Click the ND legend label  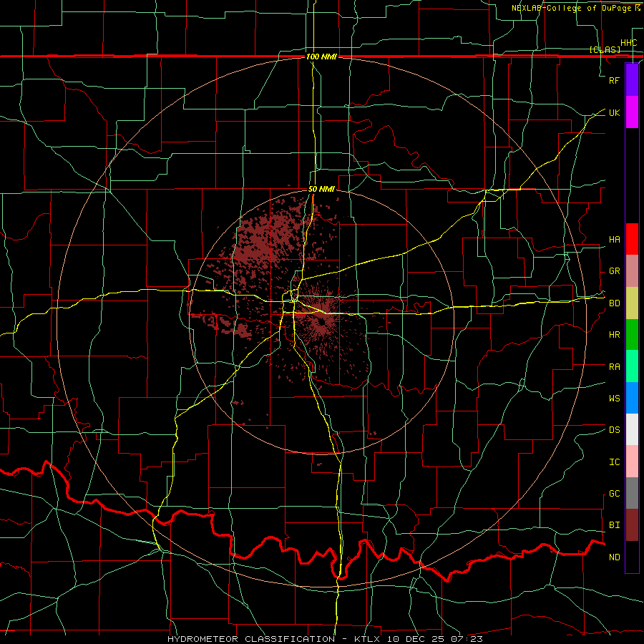[x=614, y=557]
